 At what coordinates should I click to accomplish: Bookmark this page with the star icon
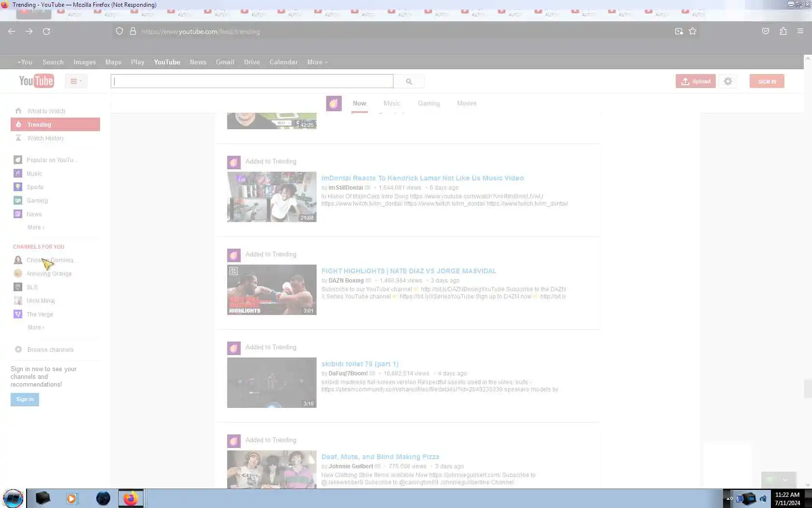click(x=693, y=31)
